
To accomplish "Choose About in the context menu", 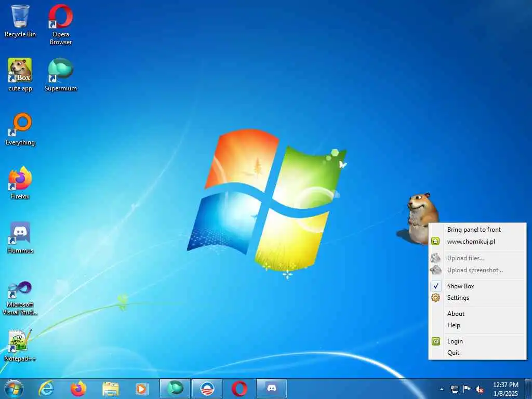I will (477, 313).
